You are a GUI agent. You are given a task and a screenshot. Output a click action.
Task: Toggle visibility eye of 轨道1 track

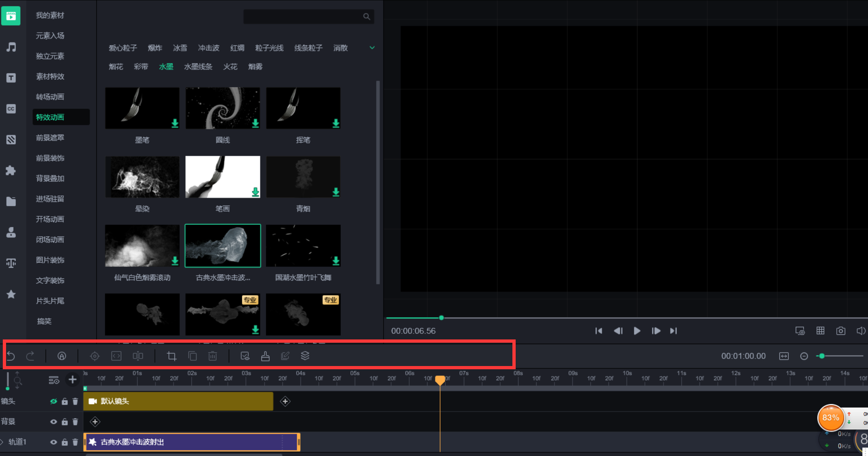[x=54, y=442]
